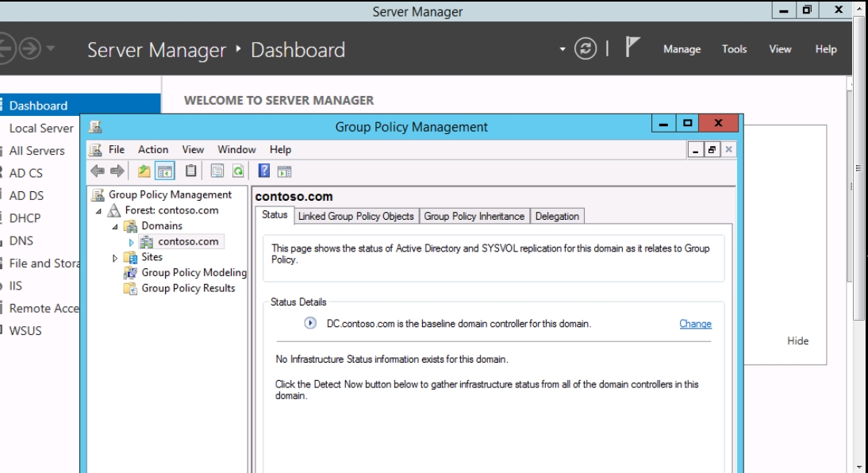Collapse the Forest: contoso.com node
The height and width of the screenshot is (473, 868).
pos(98,211)
